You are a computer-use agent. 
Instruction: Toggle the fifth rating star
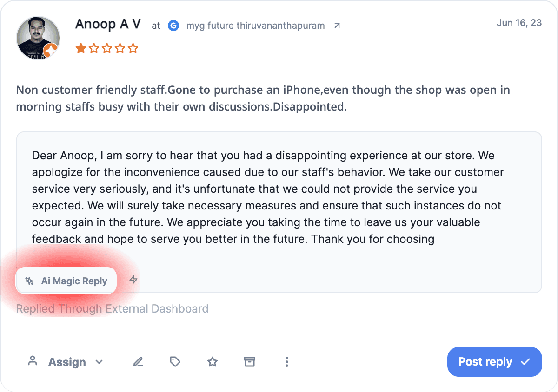[133, 48]
